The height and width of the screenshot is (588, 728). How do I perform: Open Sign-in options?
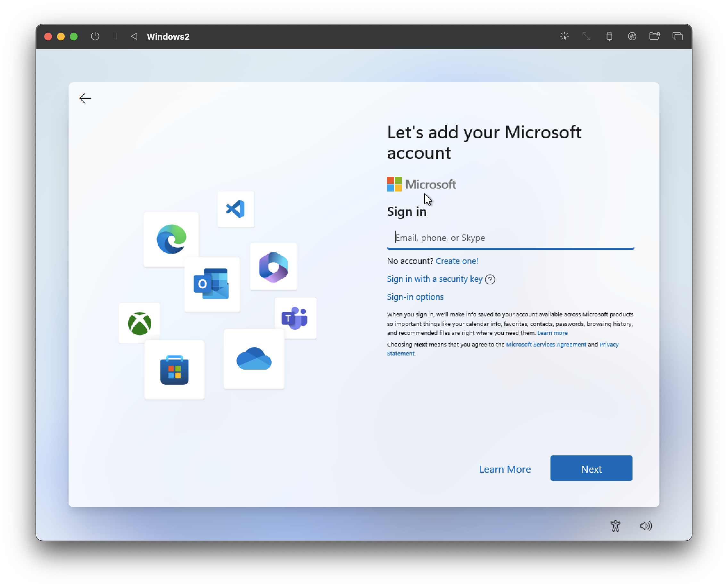coord(415,297)
